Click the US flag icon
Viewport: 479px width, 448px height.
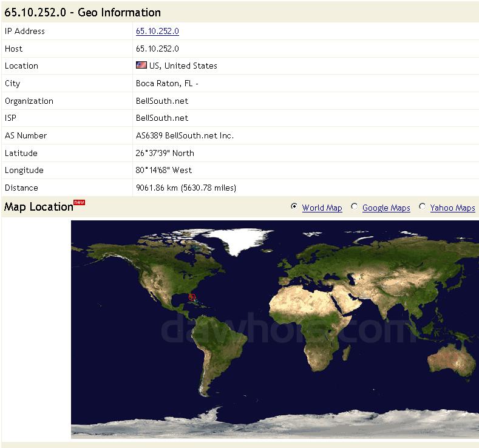pyautogui.click(x=141, y=66)
